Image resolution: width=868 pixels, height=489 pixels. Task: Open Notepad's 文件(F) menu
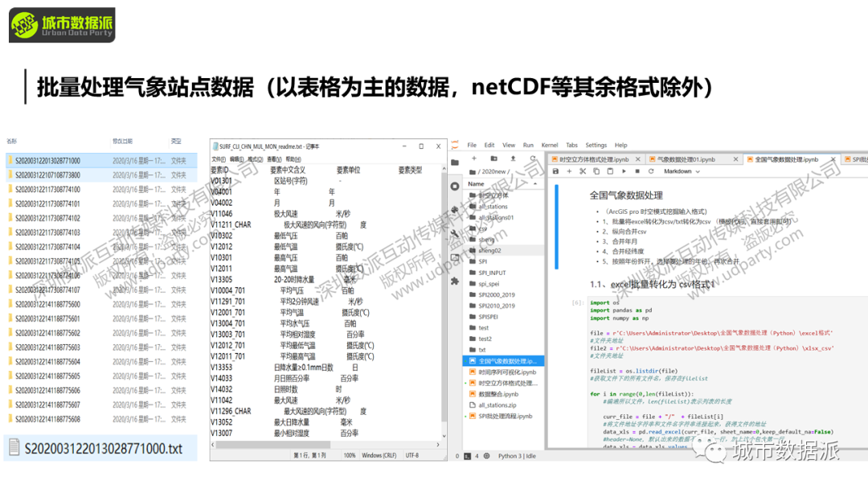[218, 159]
